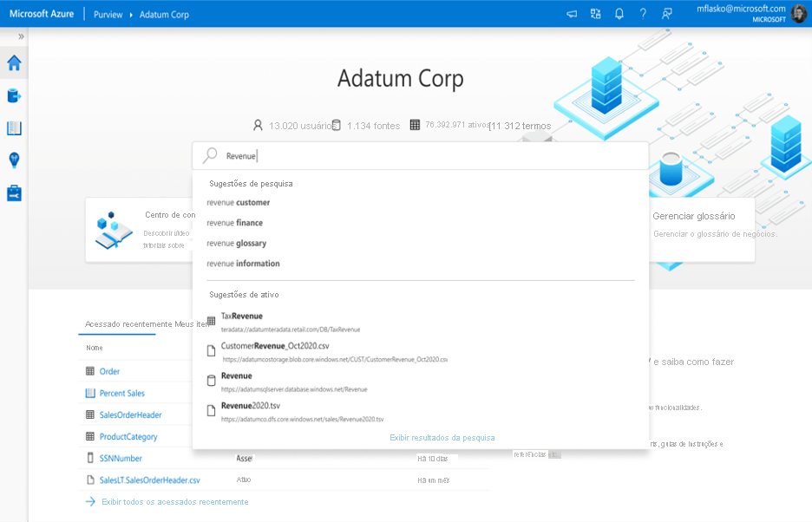Click the CustomerRevenue_Oct2020.csv file icon
The height and width of the screenshot is (522, 812).
tap(212, 351)
